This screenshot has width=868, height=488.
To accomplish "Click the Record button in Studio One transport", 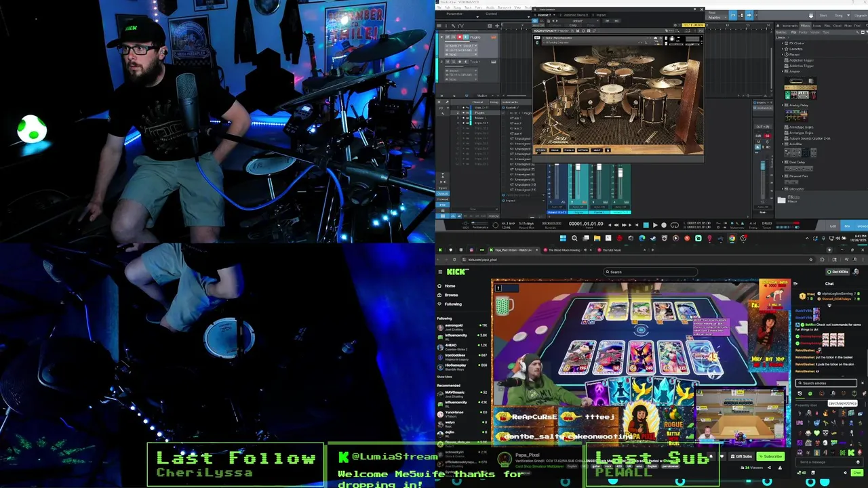I will pos(664,225).
